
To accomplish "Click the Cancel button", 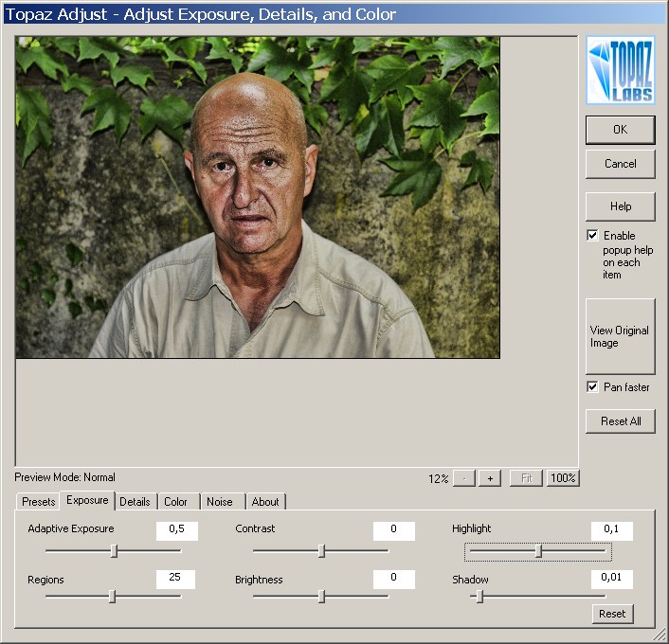I will (620, 164).
